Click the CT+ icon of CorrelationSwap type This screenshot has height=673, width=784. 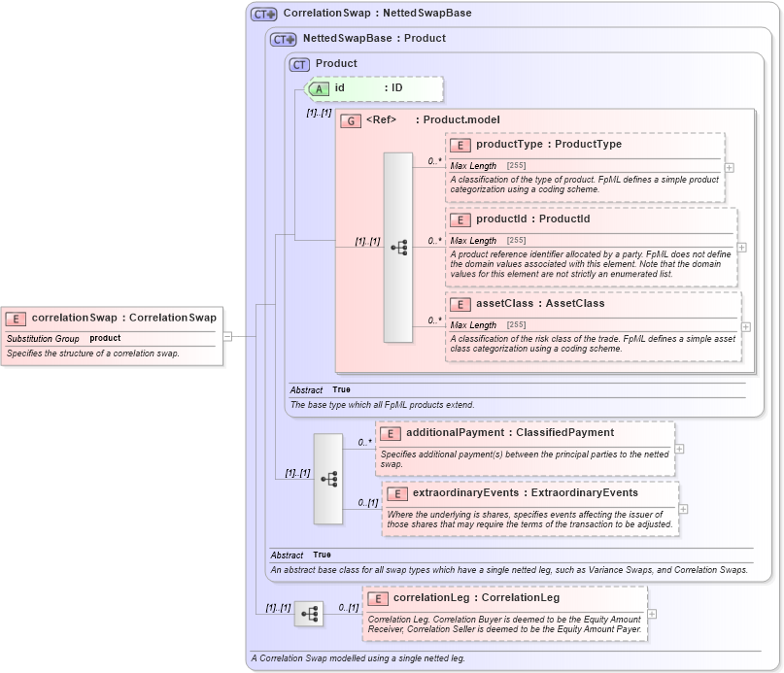(x=263, y=14)
